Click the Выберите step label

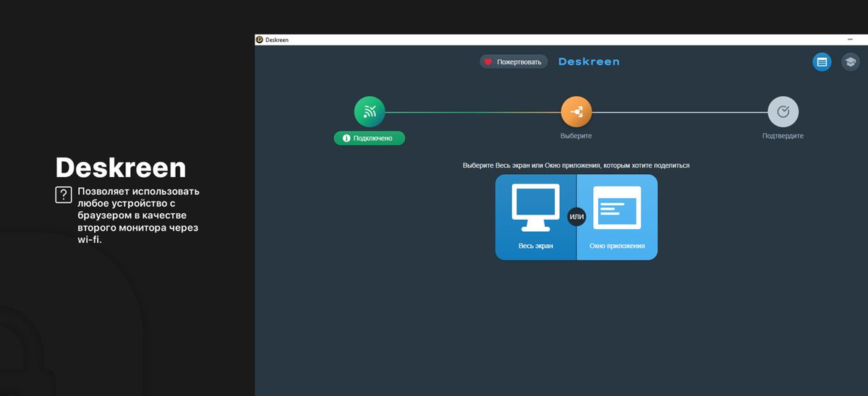576,136
